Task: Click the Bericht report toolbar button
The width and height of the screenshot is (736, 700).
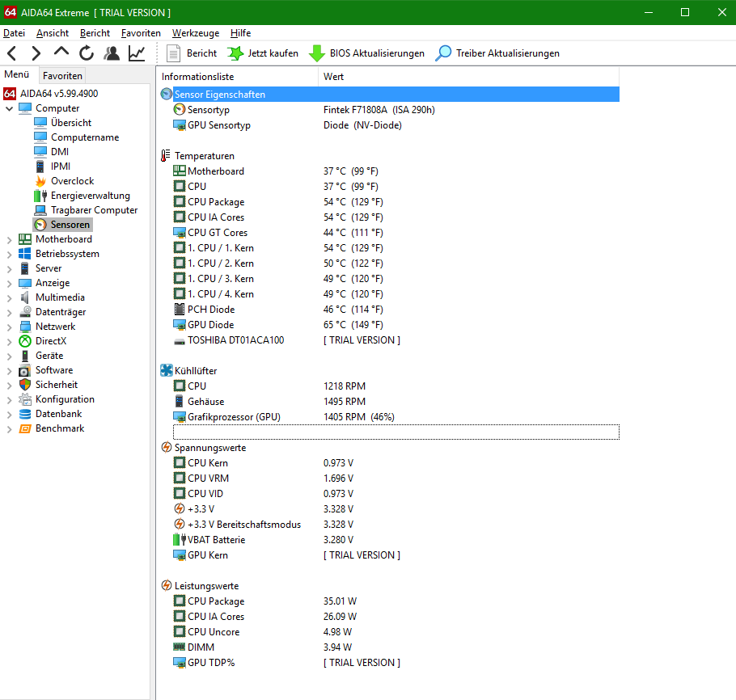Action: pyautogui.click(x=192, y=53)
